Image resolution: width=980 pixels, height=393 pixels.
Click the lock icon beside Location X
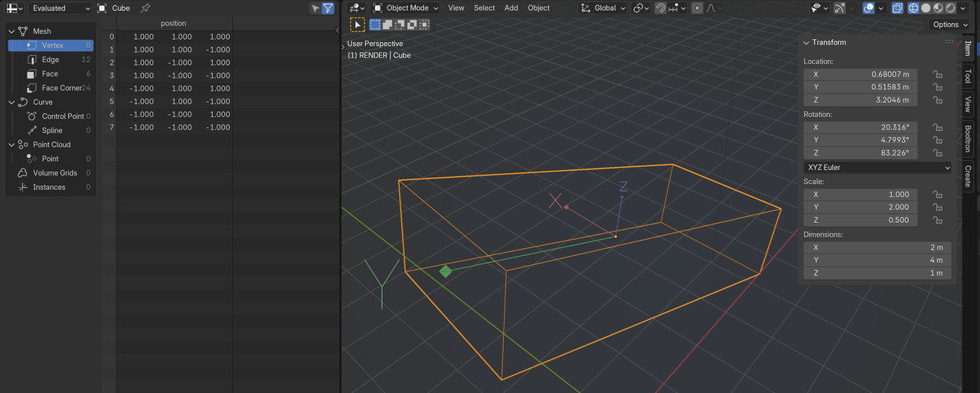pyautogui.click(x=937, y=74)
